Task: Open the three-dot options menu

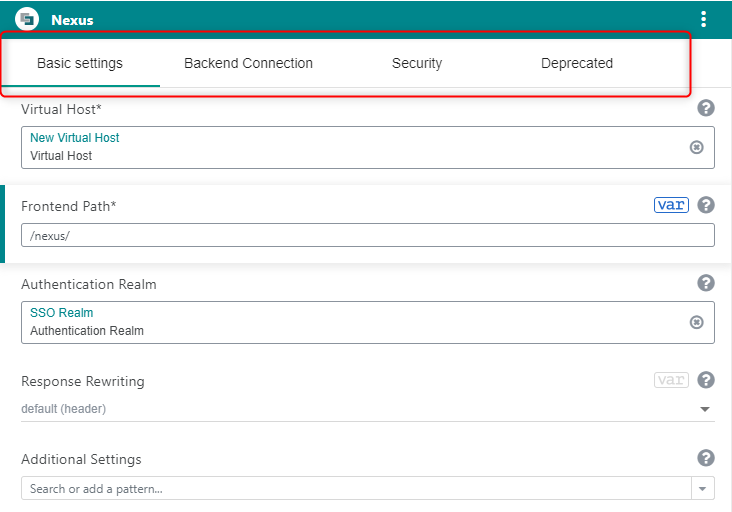Action: coord(703,19)
